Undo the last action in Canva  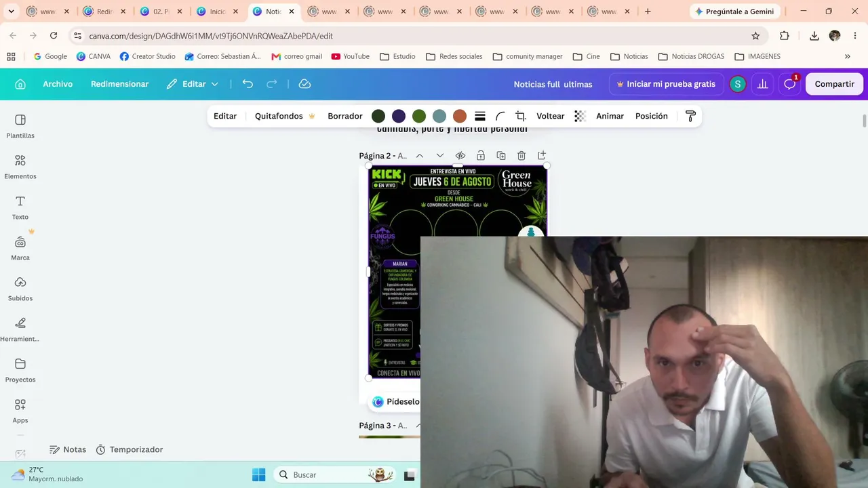point(248,84)
